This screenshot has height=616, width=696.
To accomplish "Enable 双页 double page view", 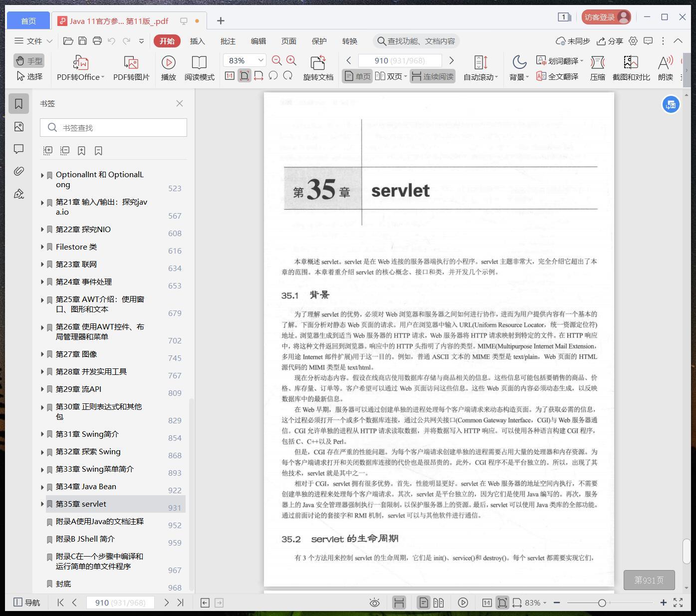I will (x=391, y=76).
